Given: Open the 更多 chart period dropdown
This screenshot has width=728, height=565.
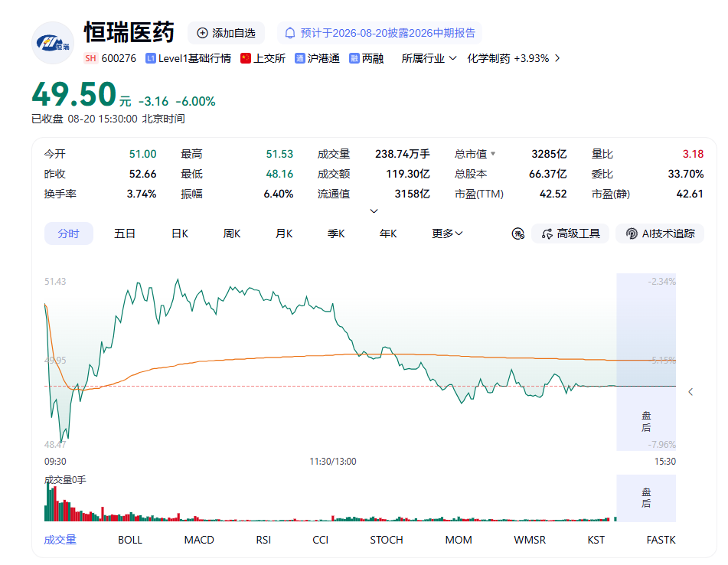Looking at the screenshot, I should tap(447, 234).
